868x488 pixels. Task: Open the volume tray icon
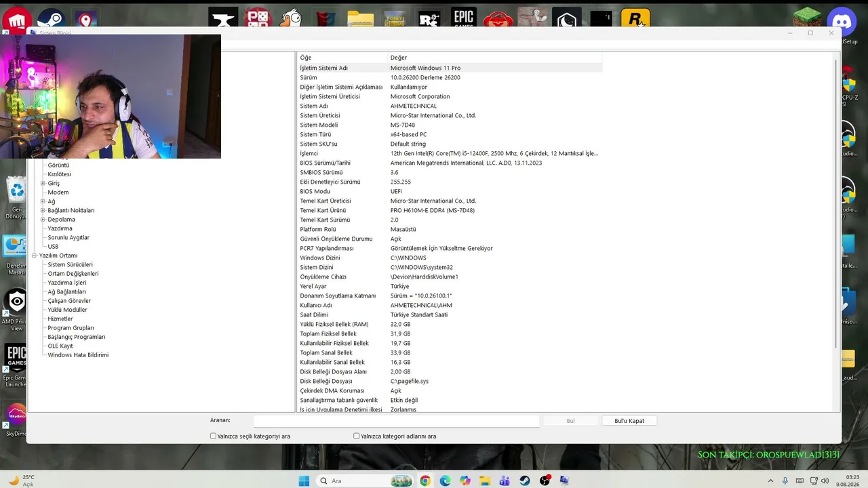click(x=825, y=481)
